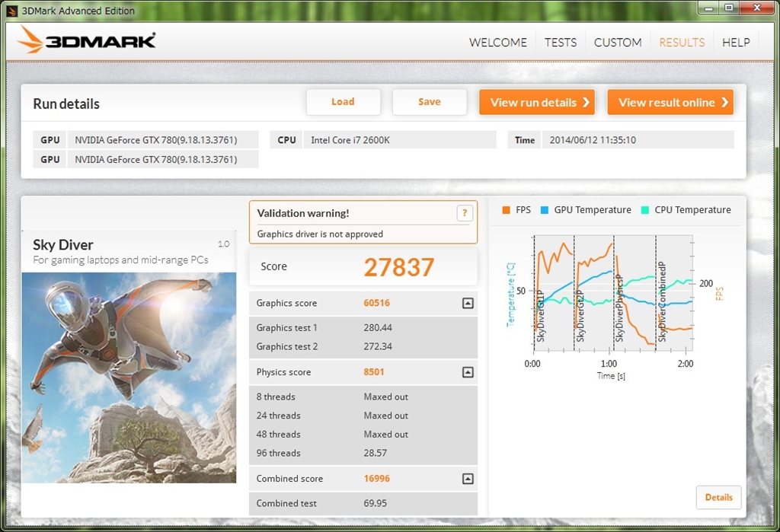Maximize the 3DMark window

click(x=729, y=8)
